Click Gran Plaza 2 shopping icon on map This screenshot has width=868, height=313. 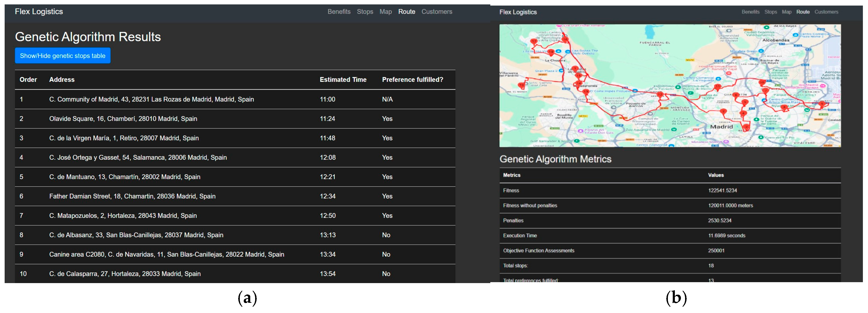(561, 71)
